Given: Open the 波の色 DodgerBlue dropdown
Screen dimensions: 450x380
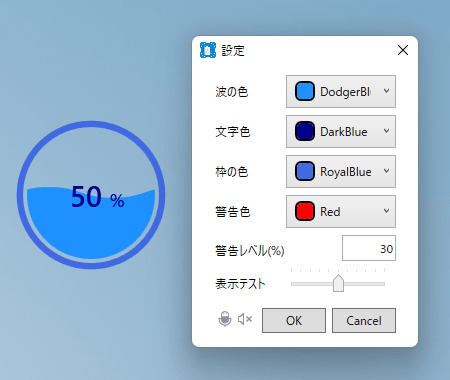Looking at the screenshot, I should coord(341,92).
